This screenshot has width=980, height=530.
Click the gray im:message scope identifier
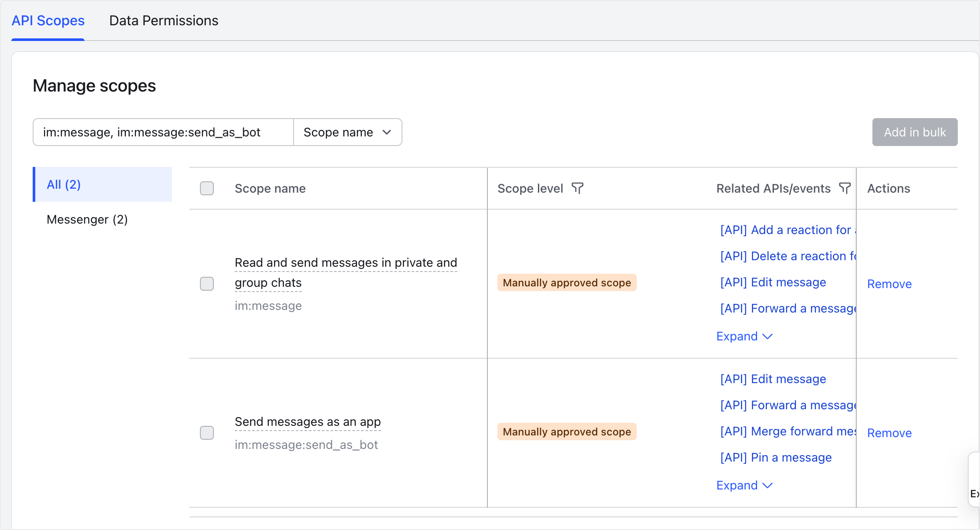click(268, 306)
